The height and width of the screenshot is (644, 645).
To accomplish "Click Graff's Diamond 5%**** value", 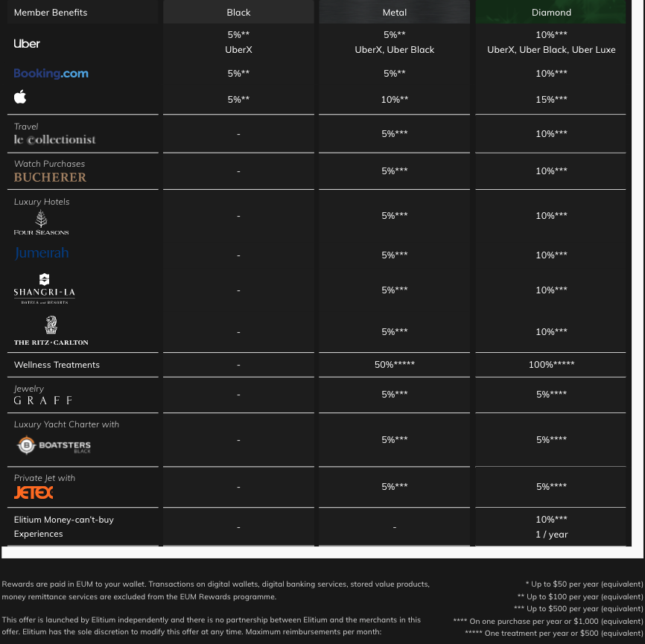I will tap(551, 395).
